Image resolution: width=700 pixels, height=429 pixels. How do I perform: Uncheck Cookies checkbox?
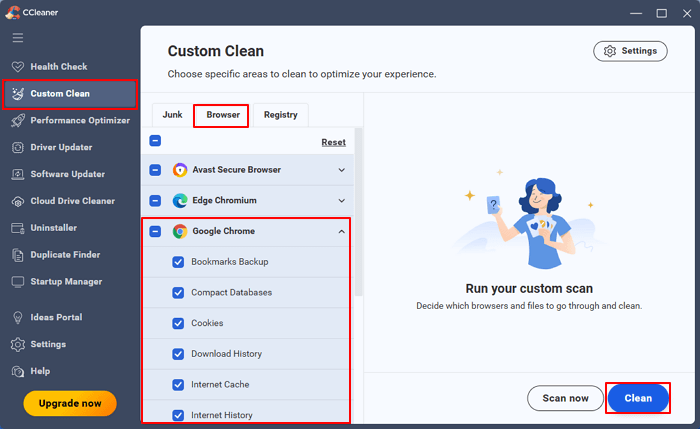click(x=178, y=323)
